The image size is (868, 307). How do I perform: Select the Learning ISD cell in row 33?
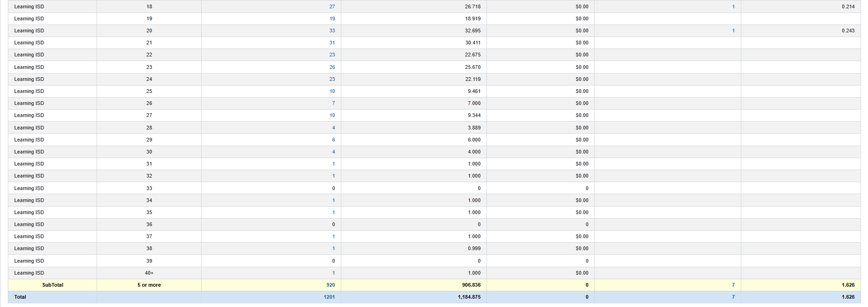coord(29,188)
